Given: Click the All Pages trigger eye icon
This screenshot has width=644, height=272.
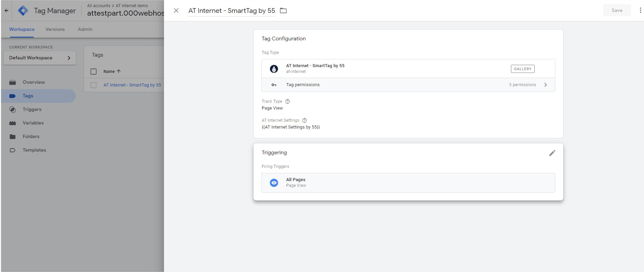Looking at the screenshot, I should (274, 183).
